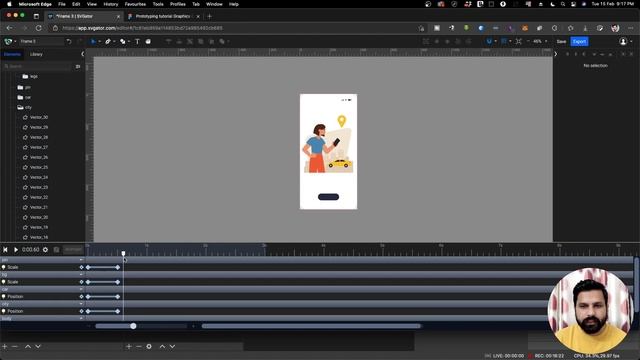Viewport: 640px width, 360px height.
Task: Collapse the left Elements panel
Action: 82,54
